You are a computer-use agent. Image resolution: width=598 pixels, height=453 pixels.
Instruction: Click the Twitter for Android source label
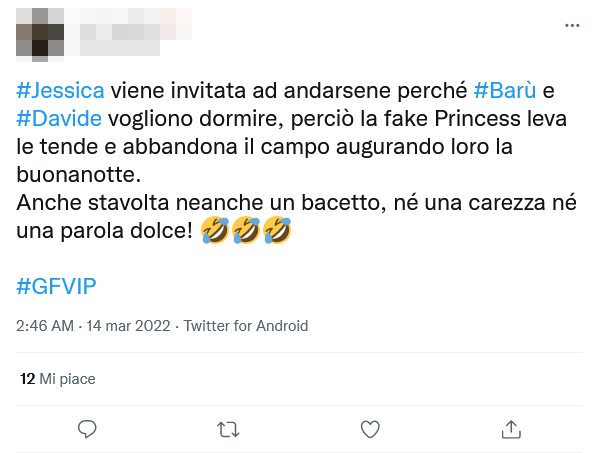[246, 326]
